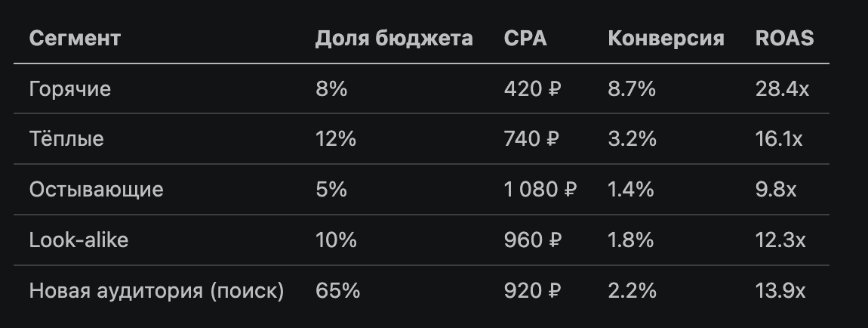The width and height of the screenshot is (868, 328).
Task: Click the "ROAS" column header
Action: (784, 39)
